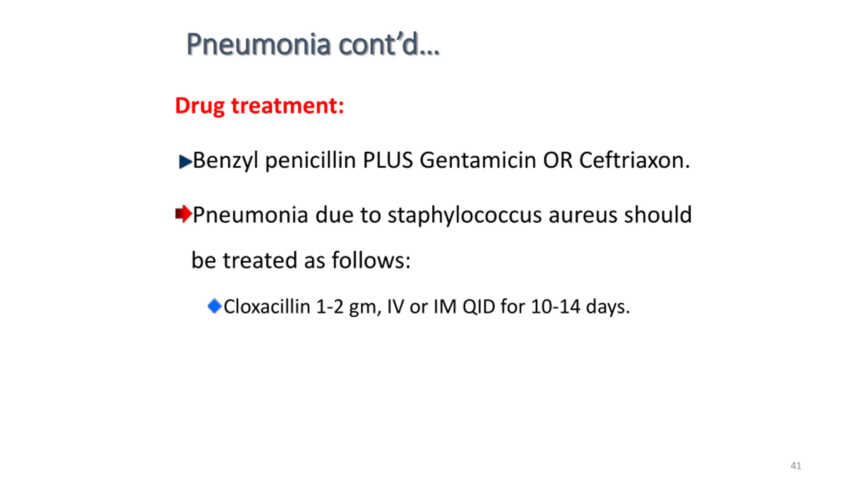Click the word 'PLUS'
Screen dimensions: 868x488
click(x=388, y=160)
